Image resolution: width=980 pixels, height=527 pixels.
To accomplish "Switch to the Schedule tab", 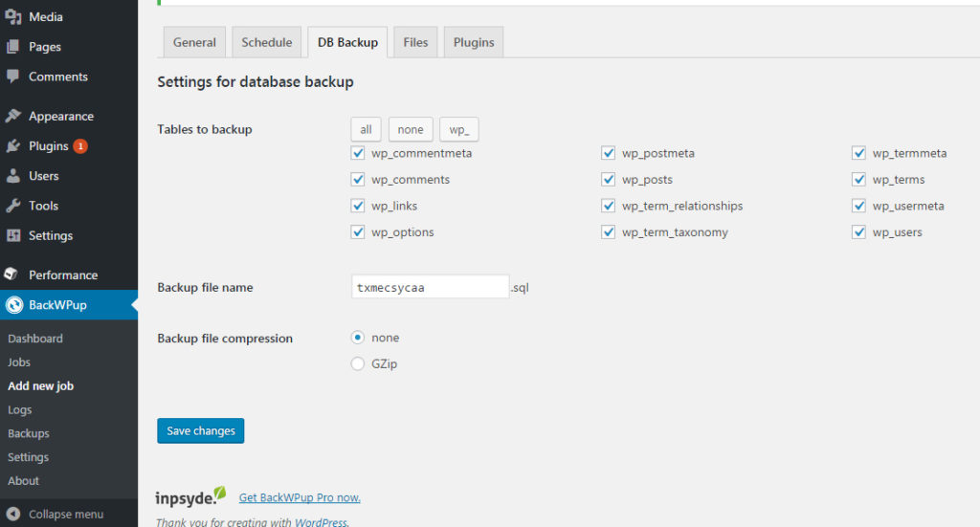I will 267,42.
